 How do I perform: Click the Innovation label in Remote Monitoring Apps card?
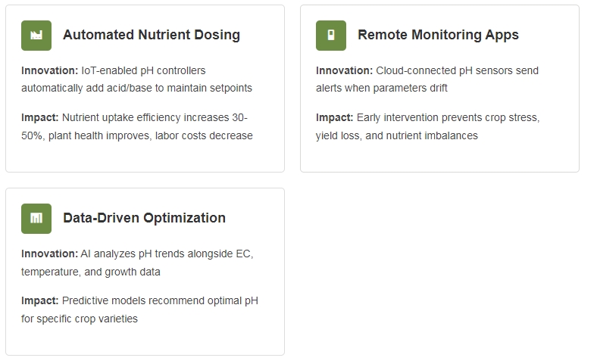[x=344, y=70]
